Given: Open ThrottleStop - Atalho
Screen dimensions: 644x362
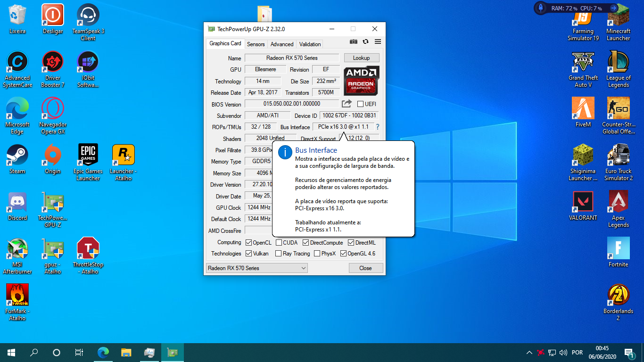Looking at the screenshot, I should pyautogui.click(x=88, y=256).
